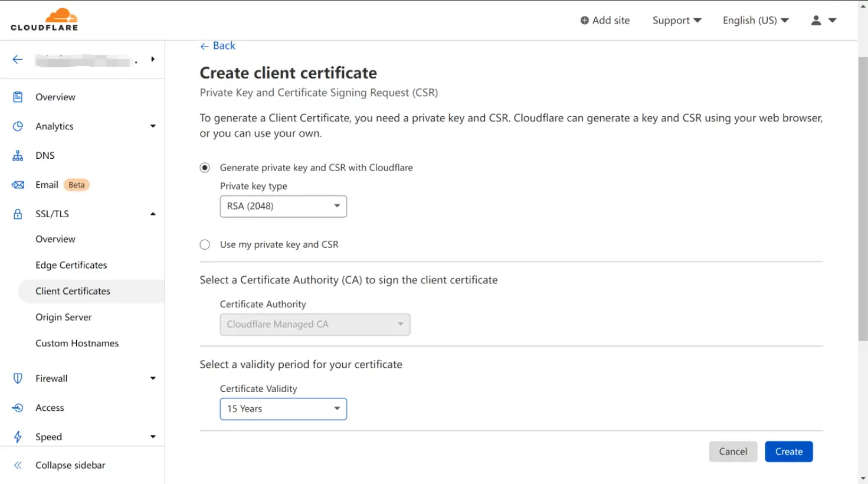
Task: Click the Create button
Action: coord(788,452)
